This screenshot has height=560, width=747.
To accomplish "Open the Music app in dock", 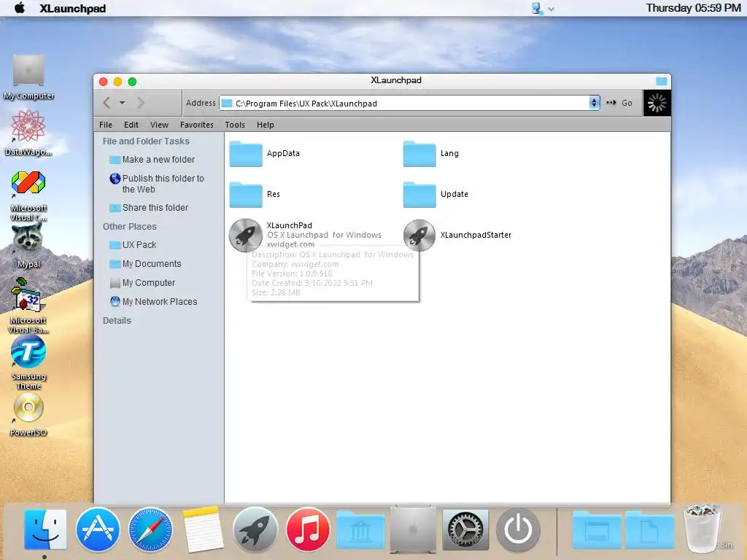I will click(308, 529).
